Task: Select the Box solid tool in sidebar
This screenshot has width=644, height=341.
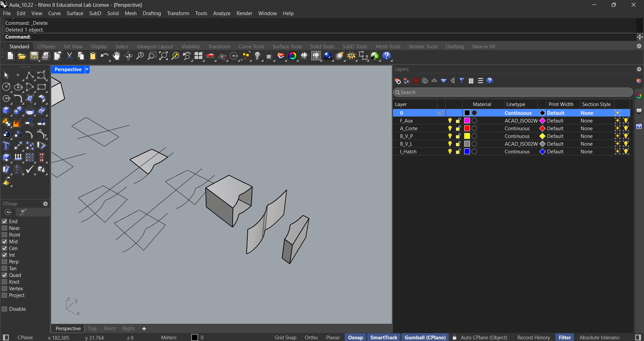Action: pyautogui.click(x=6, y=110)
